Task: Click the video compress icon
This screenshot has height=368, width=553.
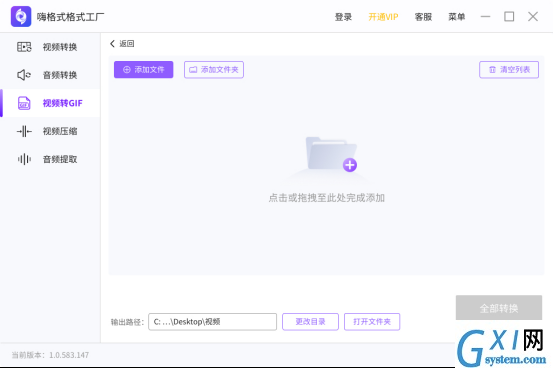Action: 24,131
